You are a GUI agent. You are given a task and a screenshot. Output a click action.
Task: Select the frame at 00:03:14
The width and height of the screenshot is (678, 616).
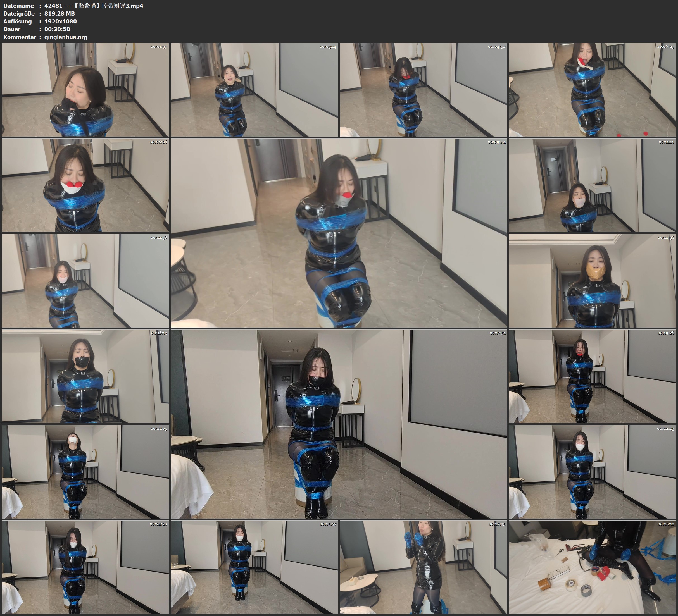point(254,90)
